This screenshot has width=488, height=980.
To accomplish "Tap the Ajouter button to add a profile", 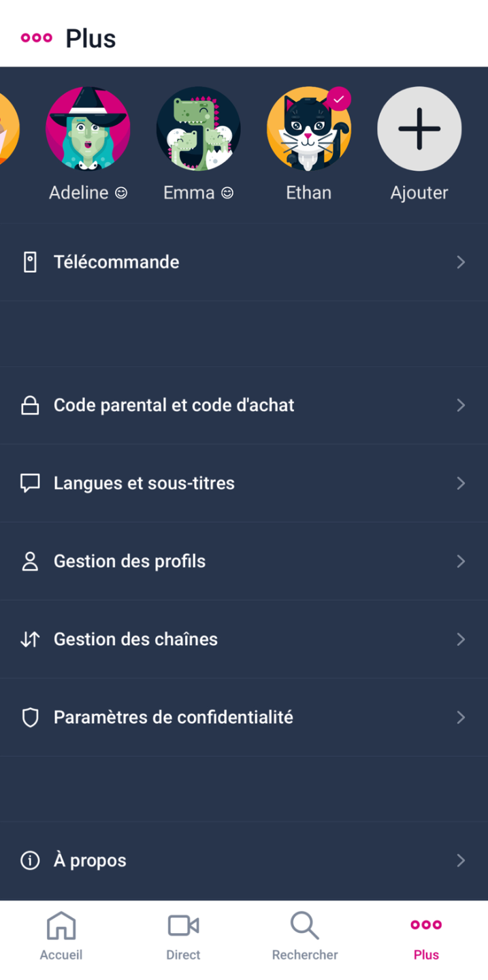I will [x=419, y=129].
